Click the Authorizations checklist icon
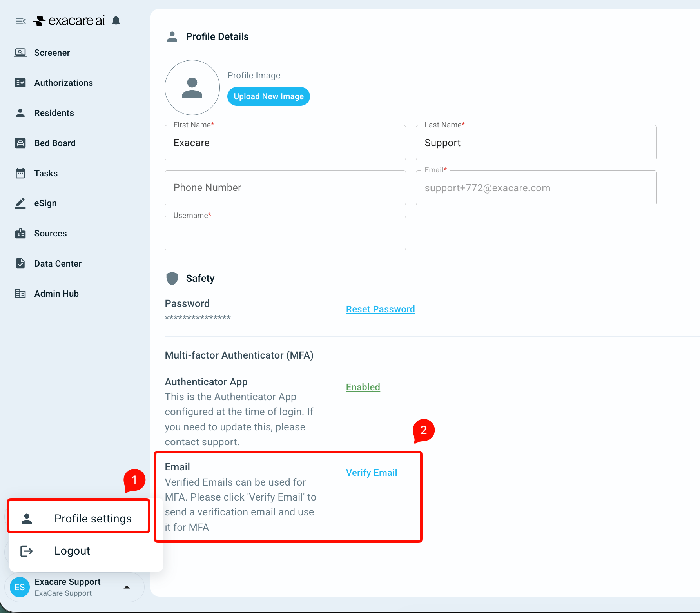Viewport: 700px width, 613px height. [x=20, y=83]
